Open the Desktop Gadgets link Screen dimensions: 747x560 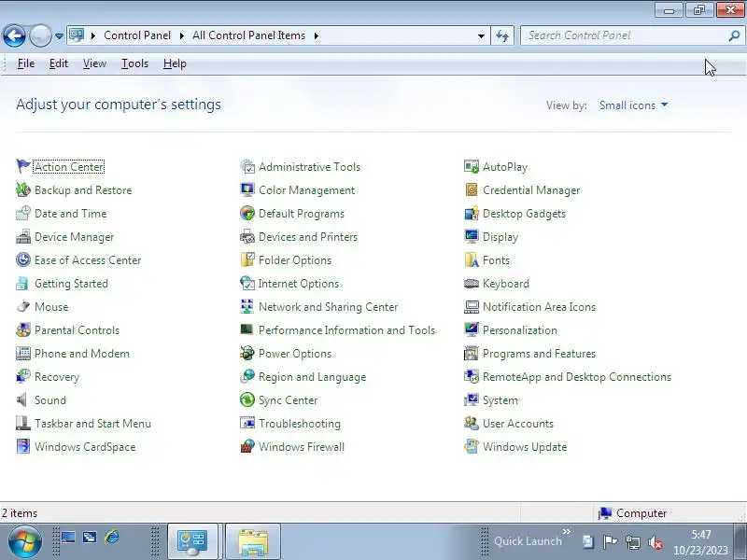point(524,214)
